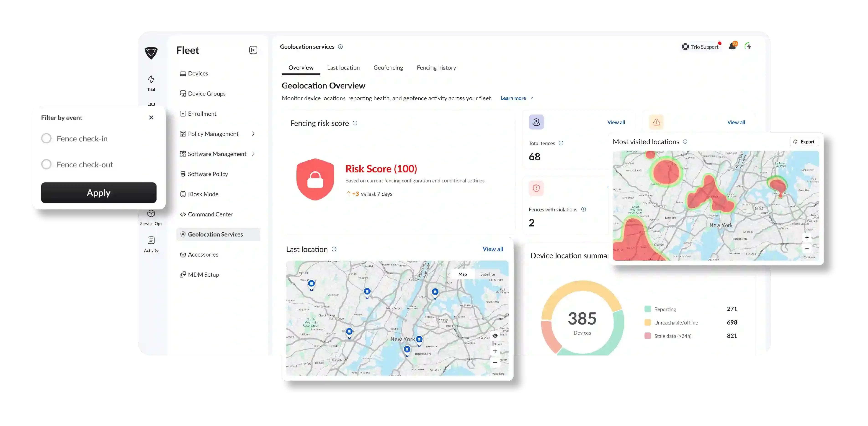Open the Activity icon in sidebar
The height and width of the screenshot is (426, 868).
(x=151, y=240)
